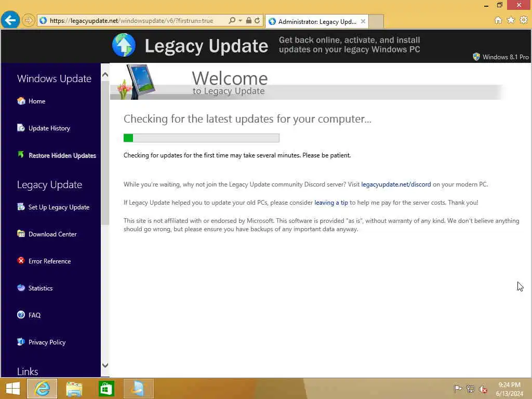Click the browser Back arrow button
This screenshot has width=532, height=399.
(x=10, y=20)
